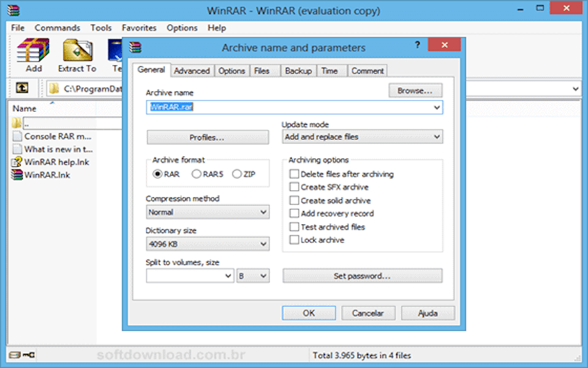The height and width of the screenshot is (368, 588).
Task: Open the volume unit B dropdown
Action: (253, 276)
